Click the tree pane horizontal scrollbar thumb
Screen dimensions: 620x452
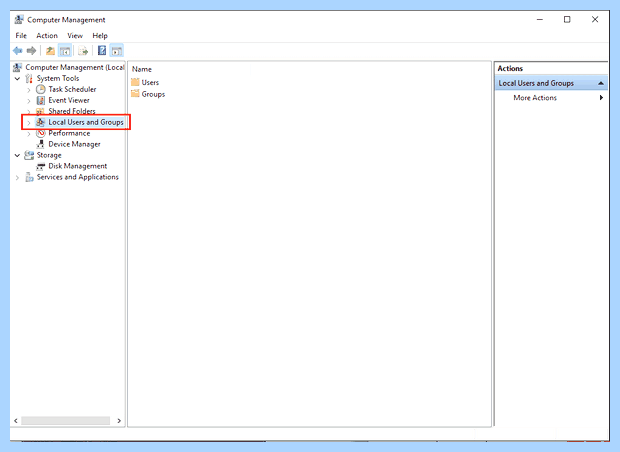(66, 421)
